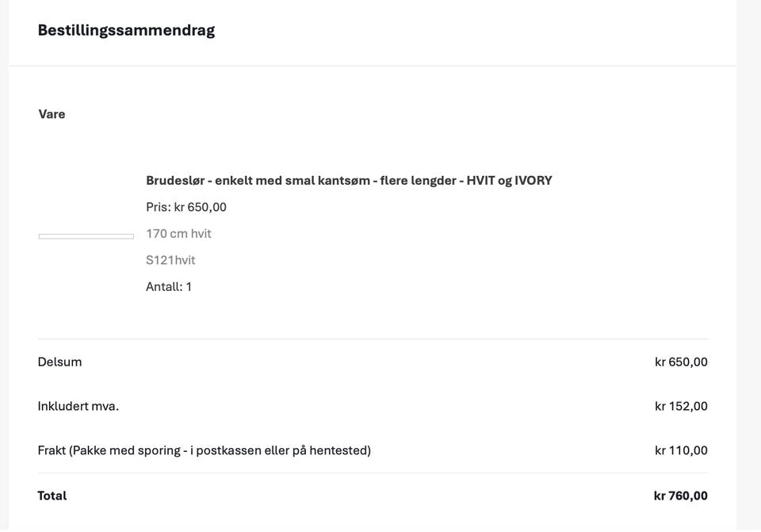
Task: Click the Antall: 1 quantity text
Action: click(x=168, y=287)
